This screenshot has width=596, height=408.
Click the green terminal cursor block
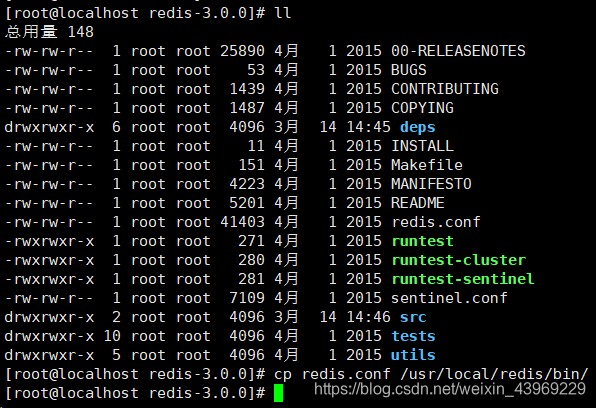(279, 393)
